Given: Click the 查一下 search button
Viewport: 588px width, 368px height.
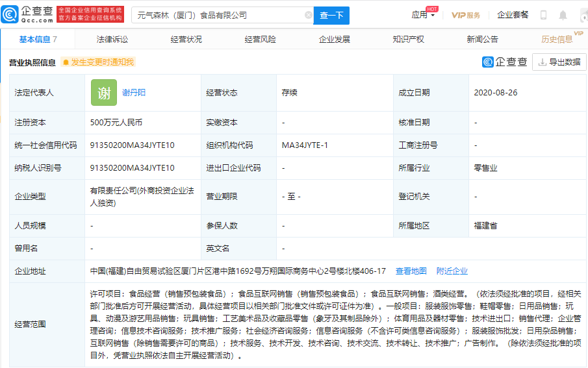Looking at the screenshot, I should point(331,16).
